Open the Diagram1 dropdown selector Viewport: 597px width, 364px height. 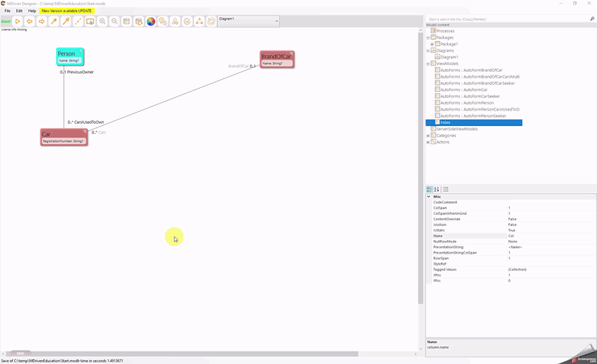(276, 22)
